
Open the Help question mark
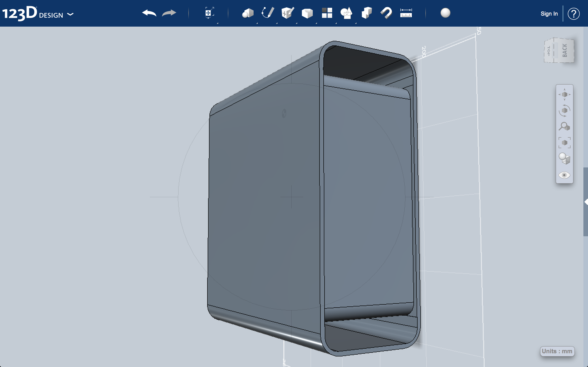tap(574, 14)
